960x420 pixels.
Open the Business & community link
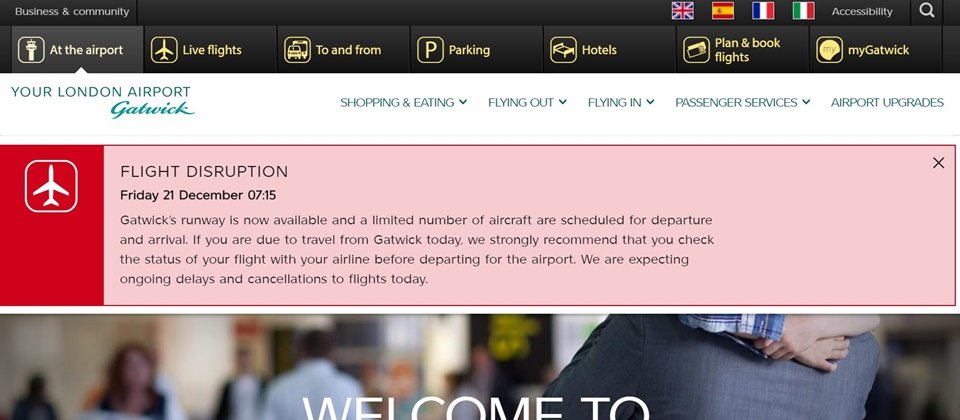click(72, 12)
